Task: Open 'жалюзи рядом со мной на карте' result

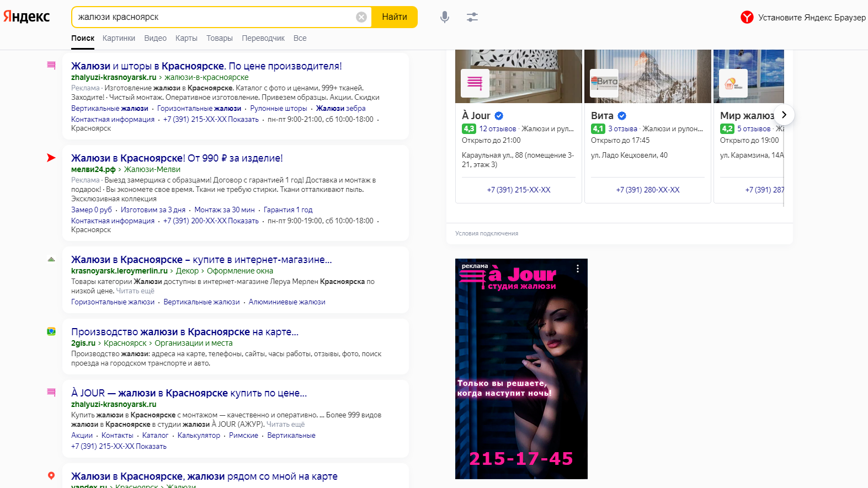Action: (204, 476)
